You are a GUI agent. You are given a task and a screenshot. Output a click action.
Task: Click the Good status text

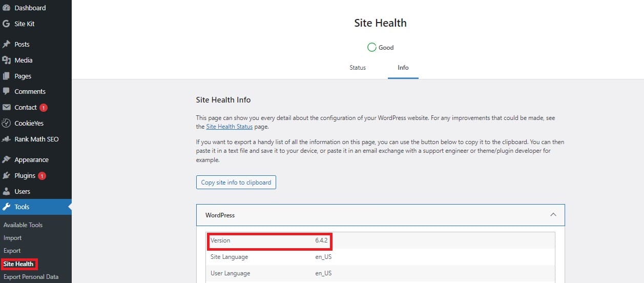pos(386,48)
